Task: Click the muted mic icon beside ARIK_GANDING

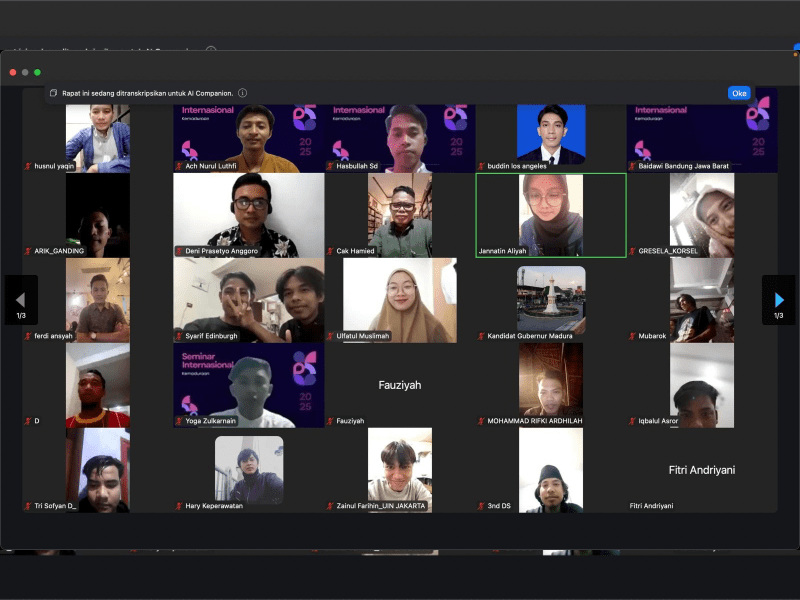Action: click(x=28, y=251)
